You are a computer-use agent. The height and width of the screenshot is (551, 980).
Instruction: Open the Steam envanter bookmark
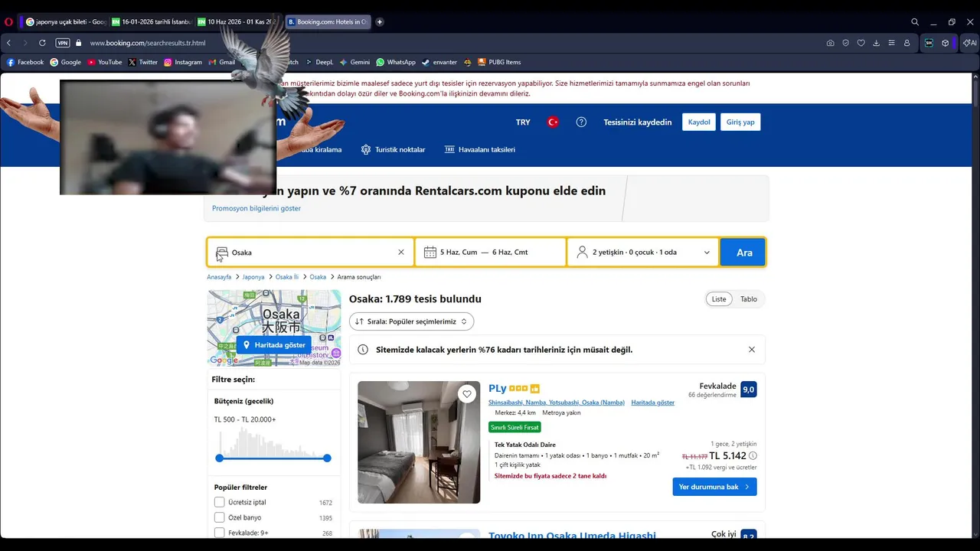439,62
